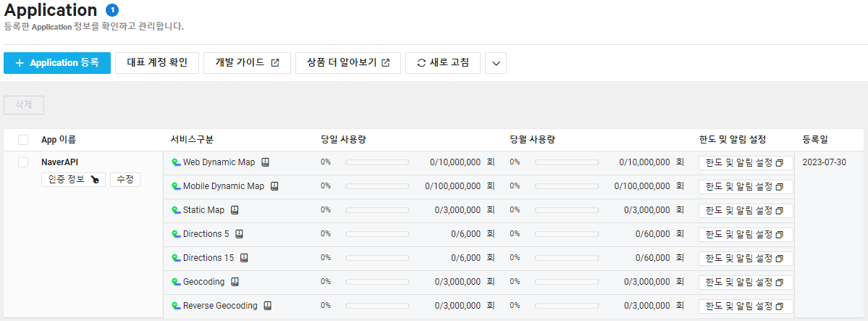Open 한도 및 알림 설정 for Mobile Dynamic Map
This screenshot has width=868, height=321.
click(746, 187)
